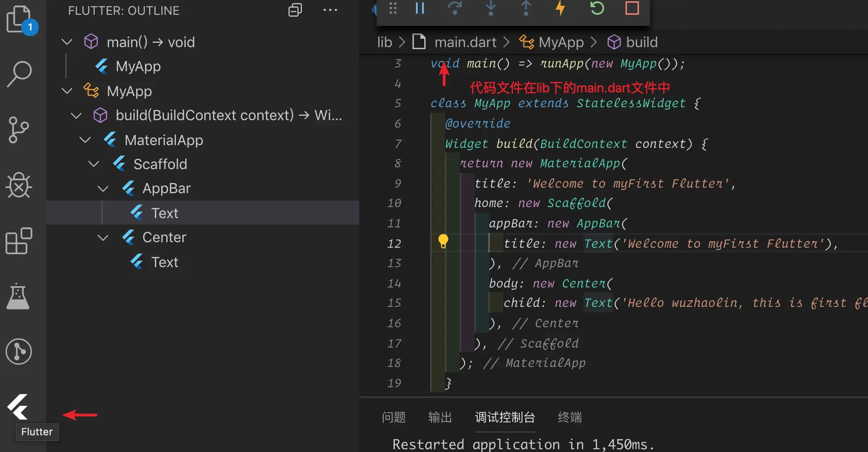Open the Explorer view in the activity bar
Screen dimensions: 868x452
tap(19, 19)
